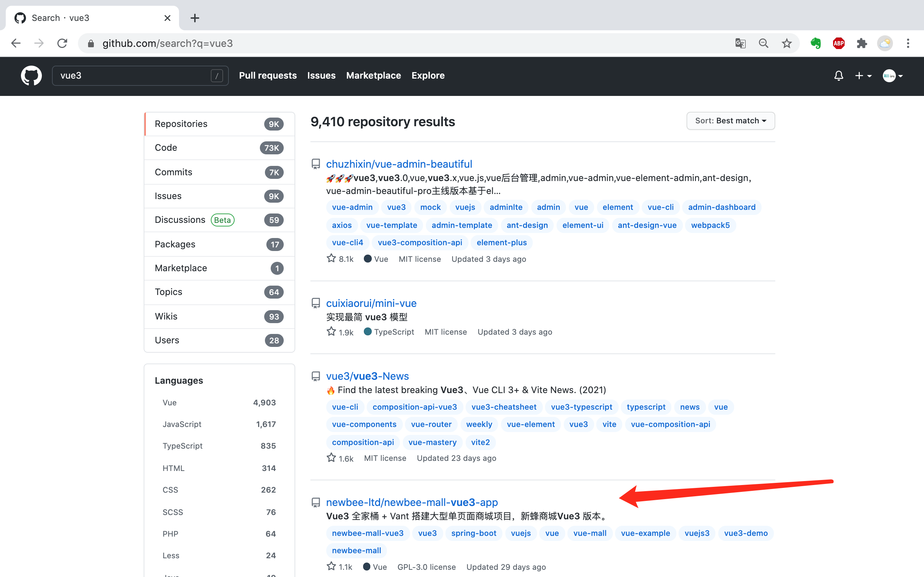Click the translate page icon in address bar
Screen dimensions: 924x577
740,43
